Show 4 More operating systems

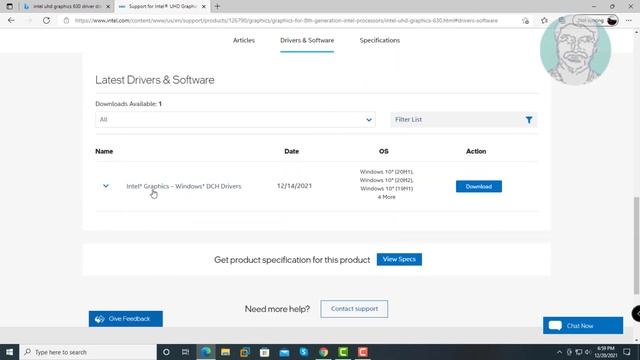tap(386, 197)
